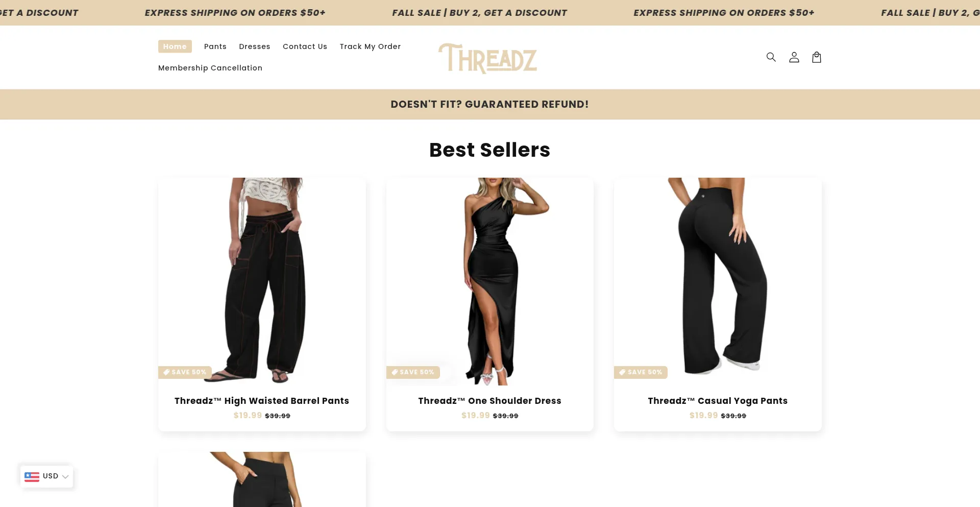Open Threadz One Shoulder Dress title
Screen dimensions: 980x507
coord(490,401)
